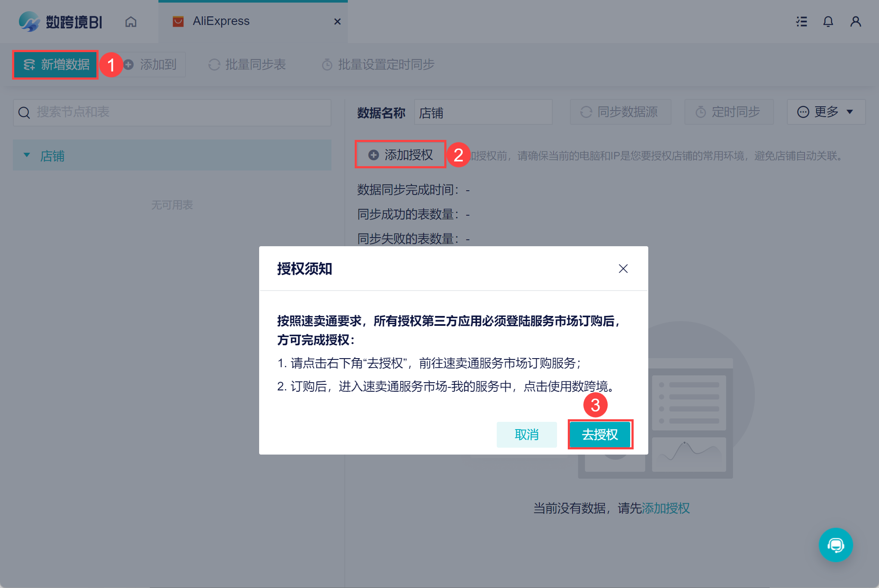Image resolution: width=879 pixels, height=588 pixels.
Task: Open the user account icon top right
Action: point(856,22)
